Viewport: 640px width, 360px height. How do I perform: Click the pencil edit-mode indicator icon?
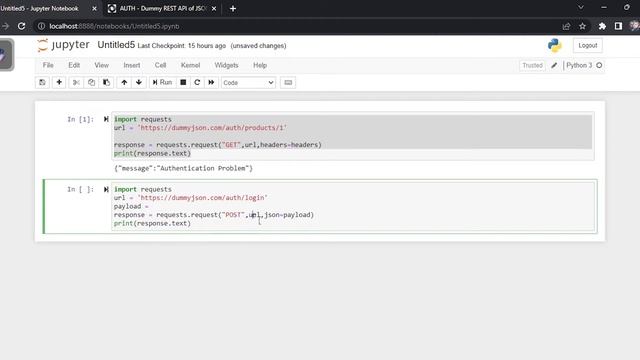(554, 65)
